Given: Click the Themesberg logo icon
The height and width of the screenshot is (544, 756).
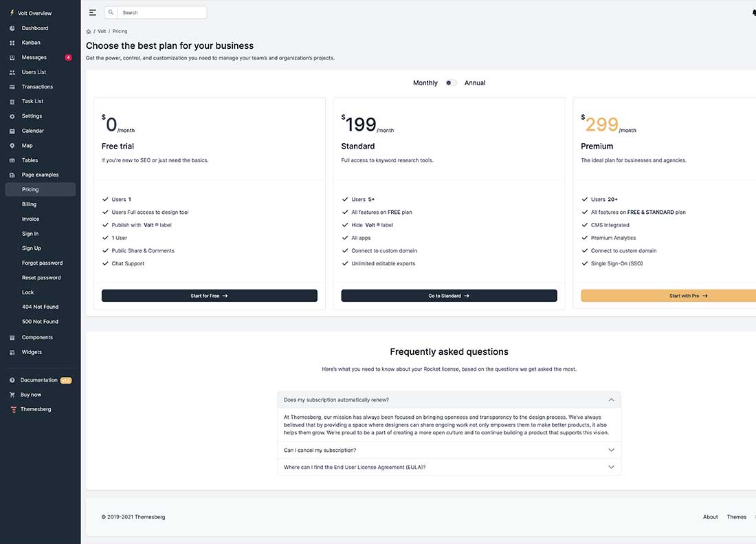Looking at the screenshot, I should (14, 409).
